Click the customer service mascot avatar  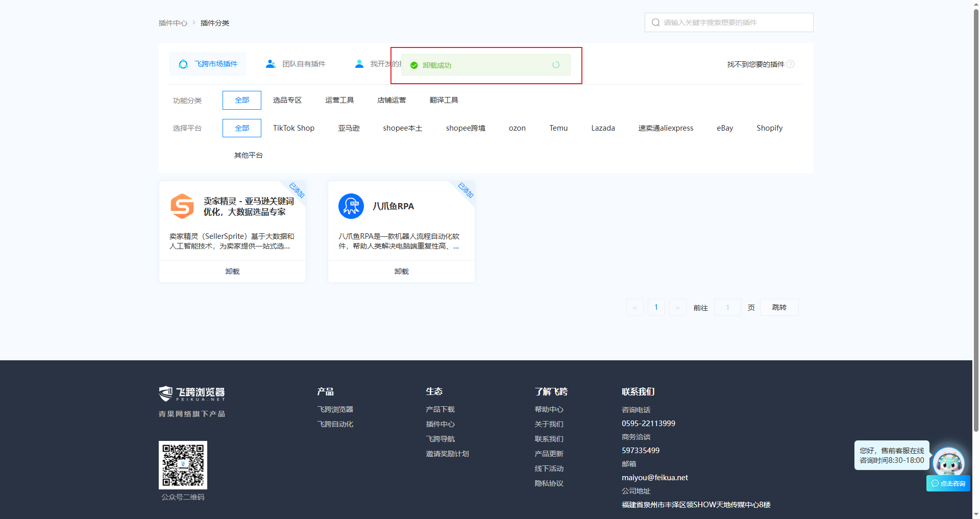pos(949,463)
